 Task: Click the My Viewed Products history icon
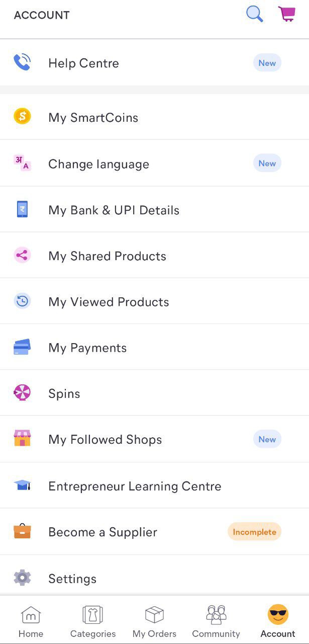point(22,301)
